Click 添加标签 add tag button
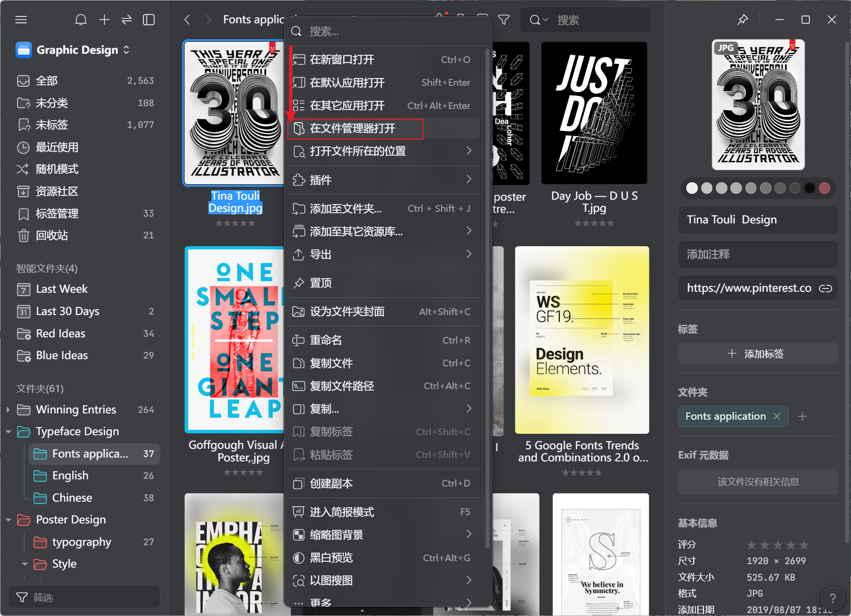Image resolution: width=851 pixels, height=616 pixels. (x=758, y=354)
